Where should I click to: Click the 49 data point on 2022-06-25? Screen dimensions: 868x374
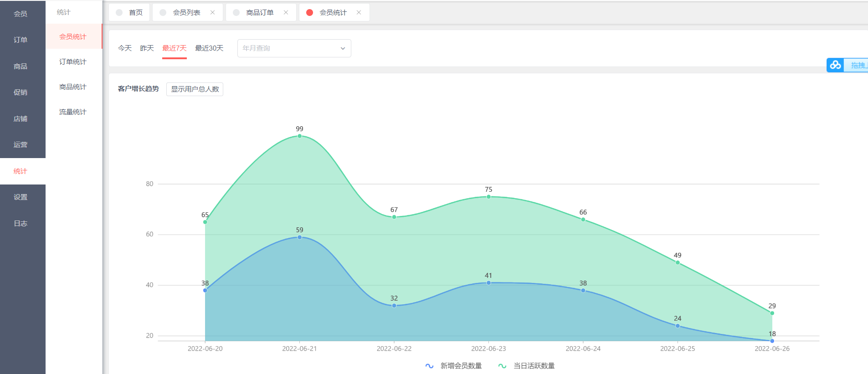point(678,262)
